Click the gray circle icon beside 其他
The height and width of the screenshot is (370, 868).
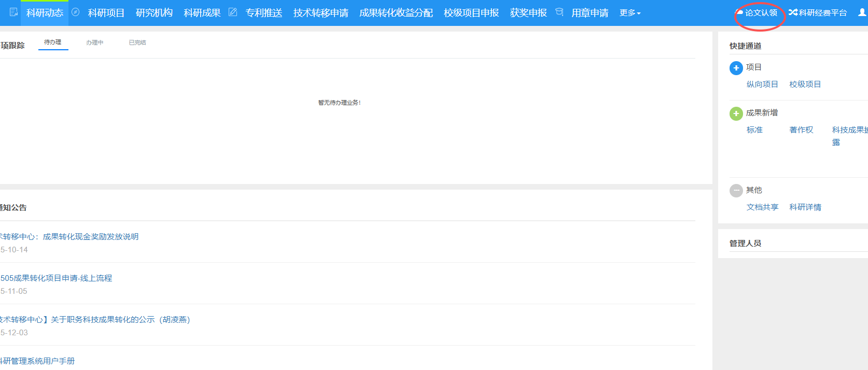pyautogui.click(x=736, y=191)
